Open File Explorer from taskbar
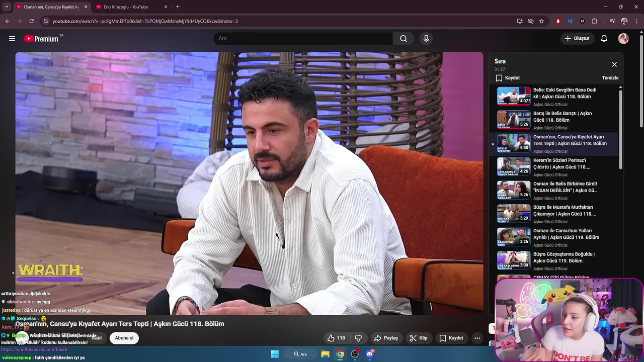The width and height of the screenshot is (644, 362). coord(325,354)
